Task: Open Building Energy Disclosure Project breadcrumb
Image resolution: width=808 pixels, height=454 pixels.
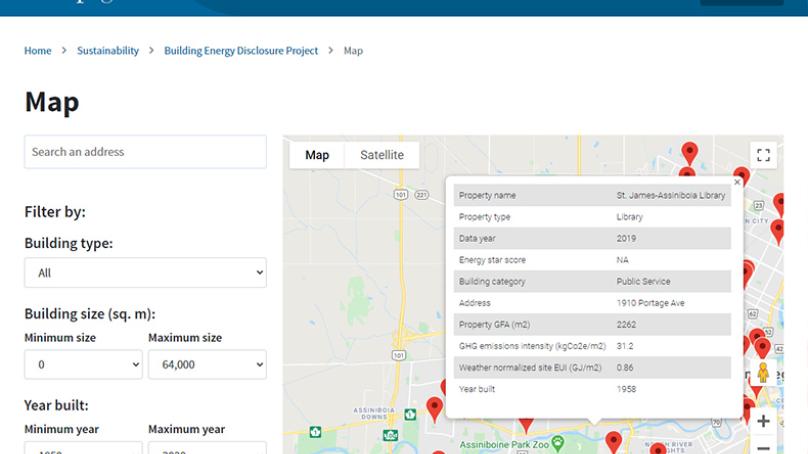Action: click(241, 51)
